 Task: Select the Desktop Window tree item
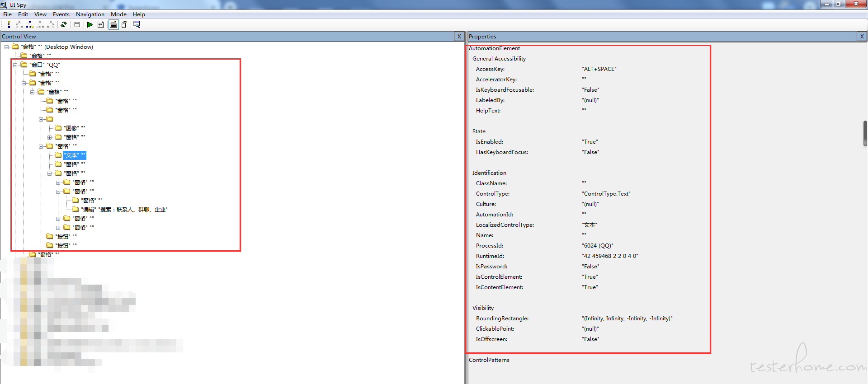pyautogui.click(x=57, y=47)
